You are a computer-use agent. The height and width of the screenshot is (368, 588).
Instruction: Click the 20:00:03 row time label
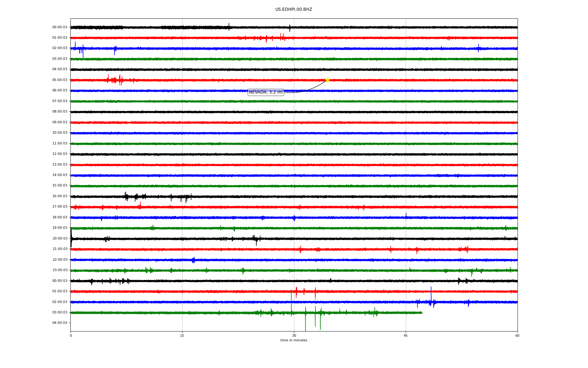60,239
